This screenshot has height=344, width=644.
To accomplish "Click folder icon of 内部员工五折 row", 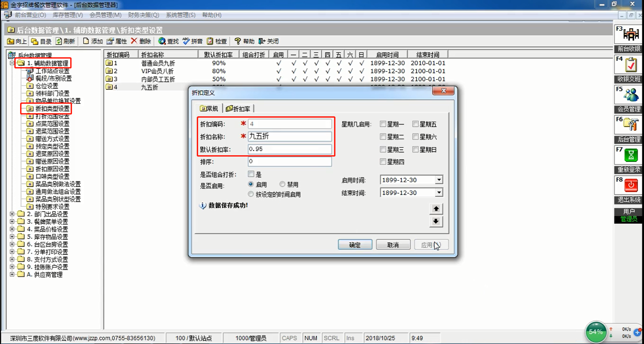I will 109,79.
